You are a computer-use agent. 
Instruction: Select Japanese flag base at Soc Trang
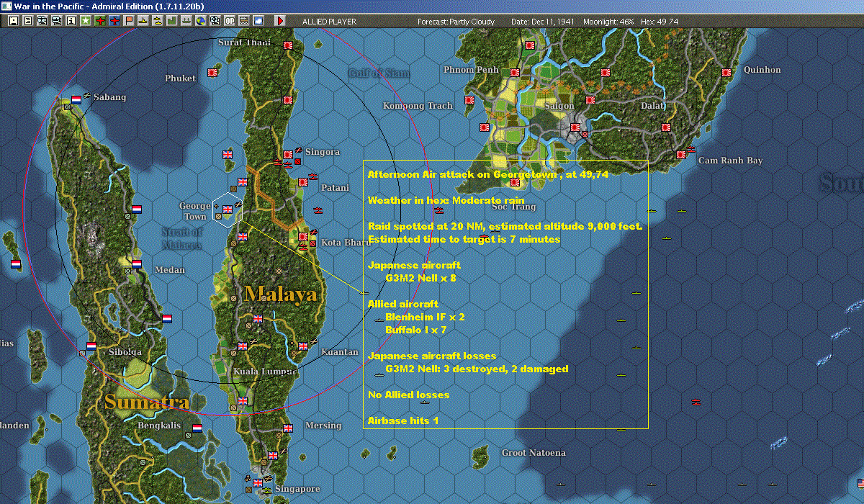[515, 183]
